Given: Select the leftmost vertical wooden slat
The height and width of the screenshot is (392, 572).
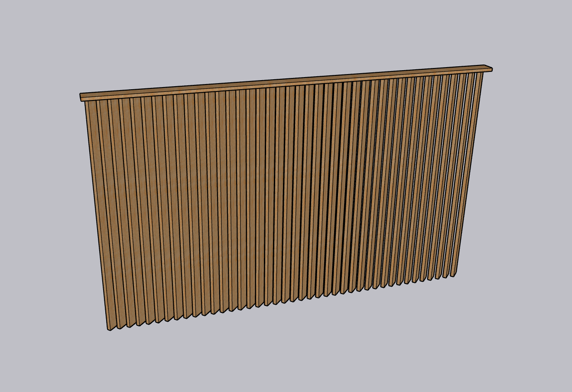Looking at the screenshot, I should (x=101, y=215).
